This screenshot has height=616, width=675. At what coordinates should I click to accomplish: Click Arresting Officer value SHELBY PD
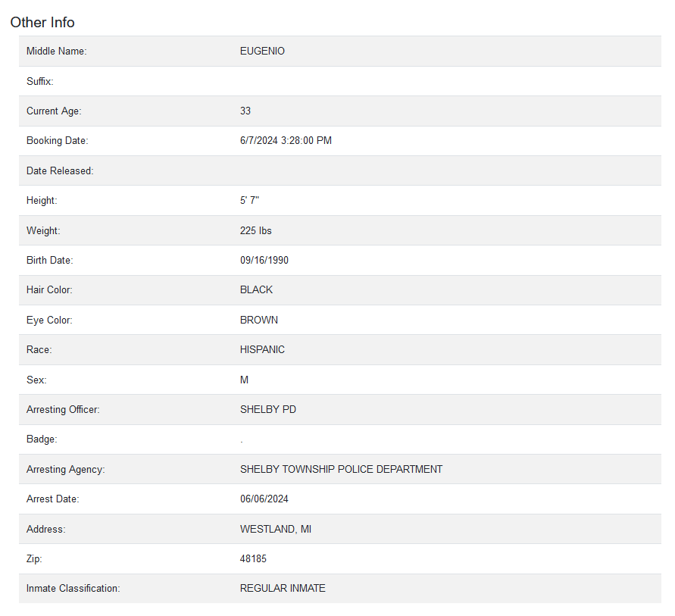coord(267,410)
